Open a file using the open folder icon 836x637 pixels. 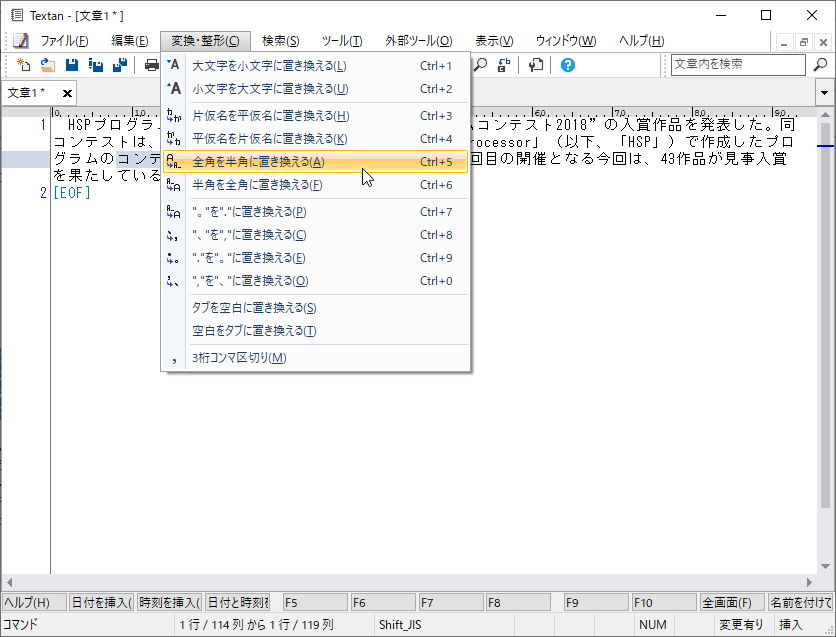(48, 64)
